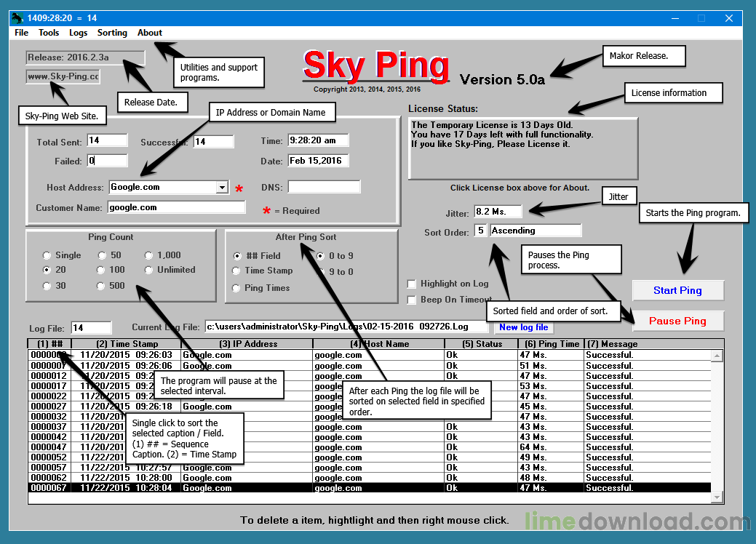Click the Total Sent field
The width and height of the screenshot is (756, 544).
pyautogui.click(x=108, y=140)
